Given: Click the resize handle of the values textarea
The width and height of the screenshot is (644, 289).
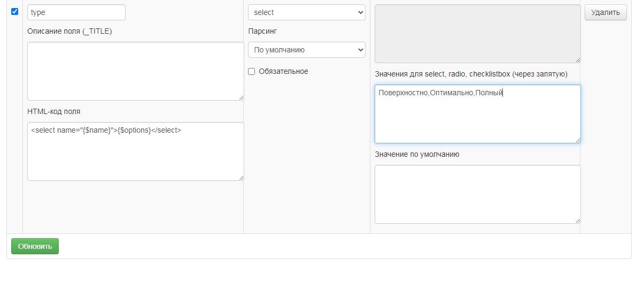Looking at the screenshot, I should pos(578,140).
